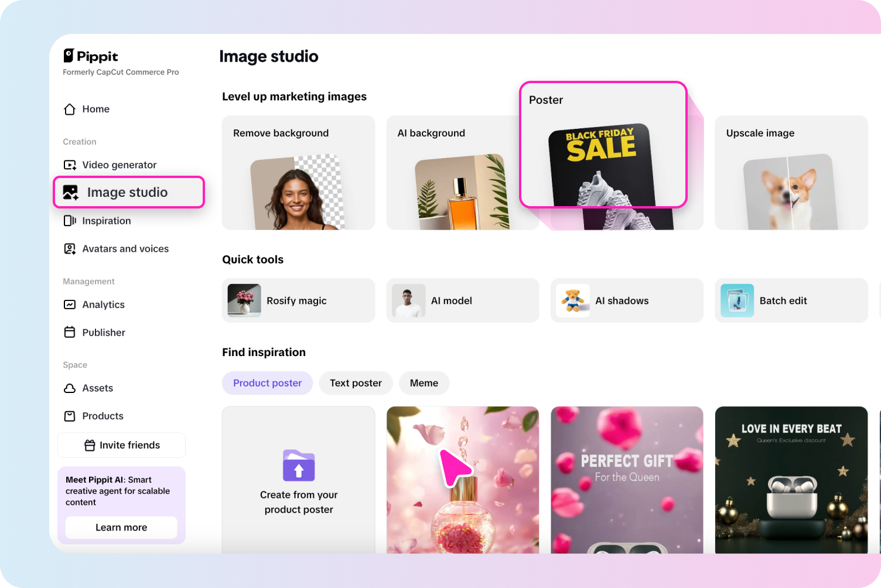Open Analytics using its chart icon
881x588 pixels.
click(x=70, y=305)
